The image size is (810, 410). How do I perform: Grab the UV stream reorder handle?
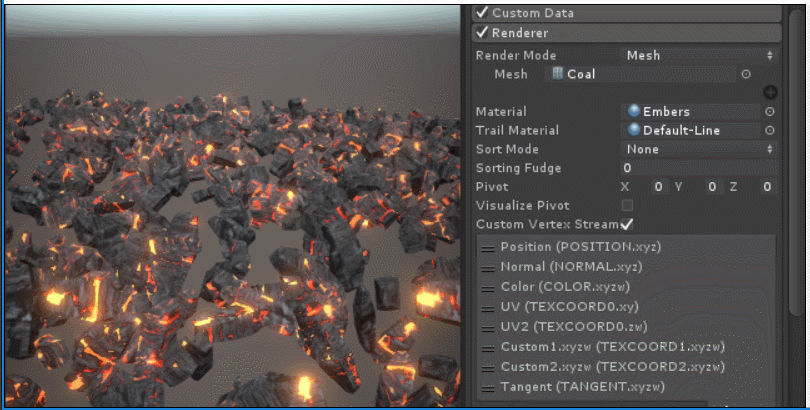(488, 308)
